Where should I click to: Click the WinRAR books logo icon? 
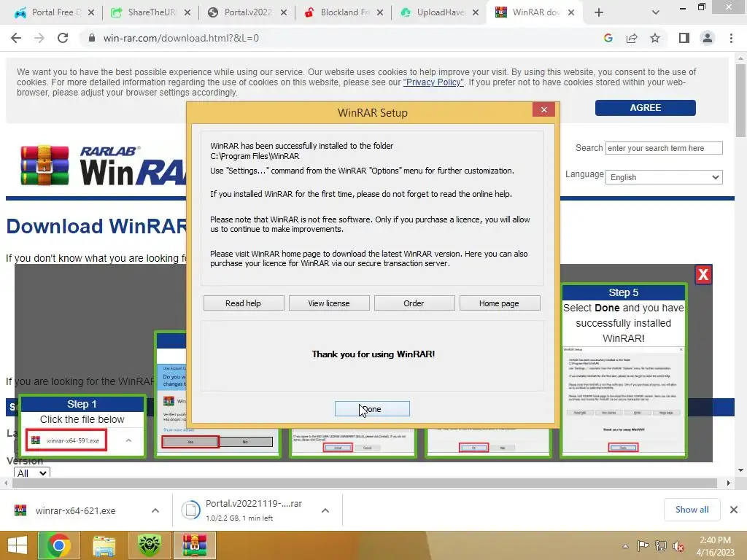[44, 166]
